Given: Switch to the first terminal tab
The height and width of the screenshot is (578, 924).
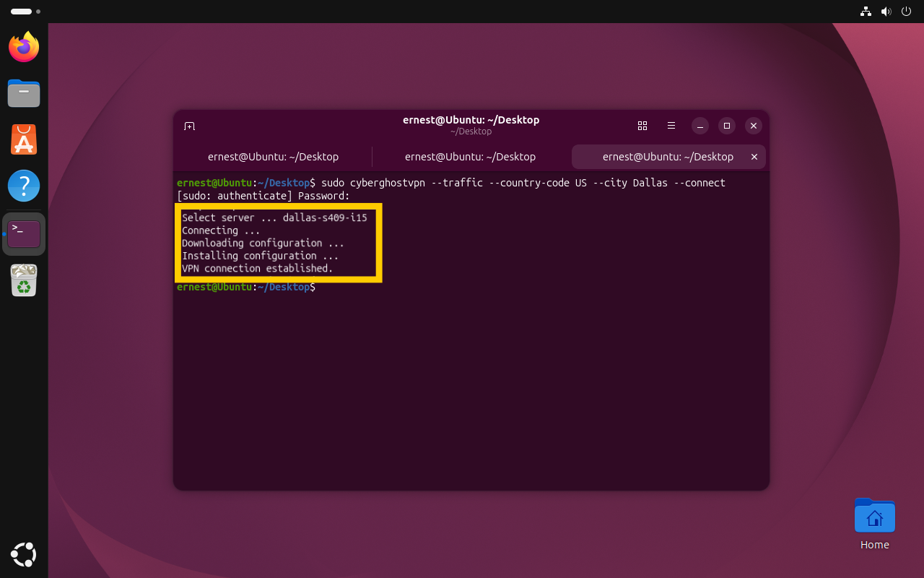Looking at the screenshot, I should 273,157.
